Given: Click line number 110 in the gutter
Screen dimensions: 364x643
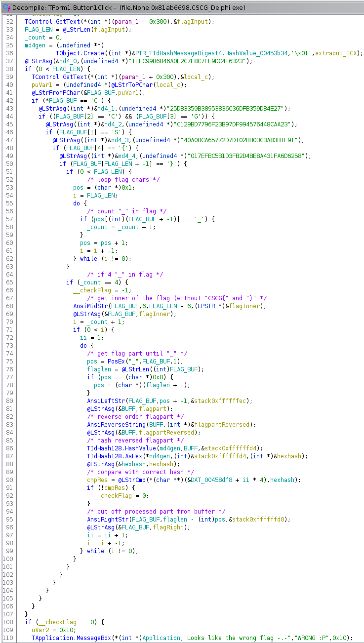Looking at the screenshot, I should coord(8,638).
